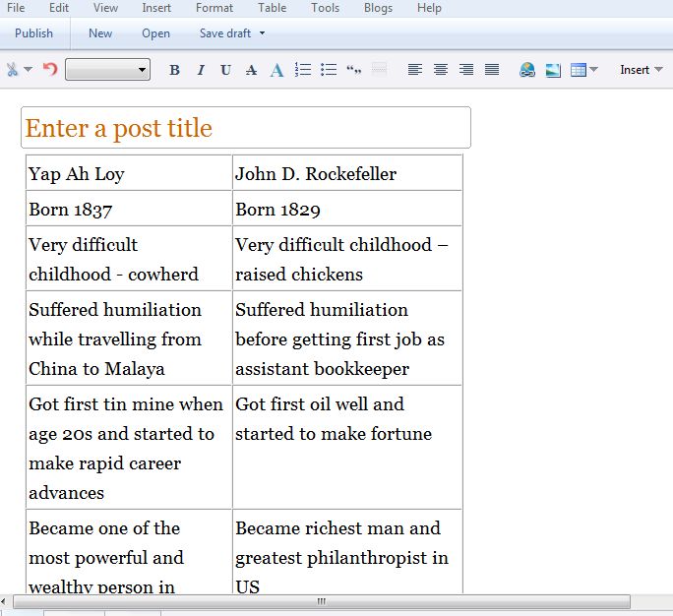Toggle Underline formatting
Screen dimensions: 673x616
pyautogui.click(x=225, y=70)
